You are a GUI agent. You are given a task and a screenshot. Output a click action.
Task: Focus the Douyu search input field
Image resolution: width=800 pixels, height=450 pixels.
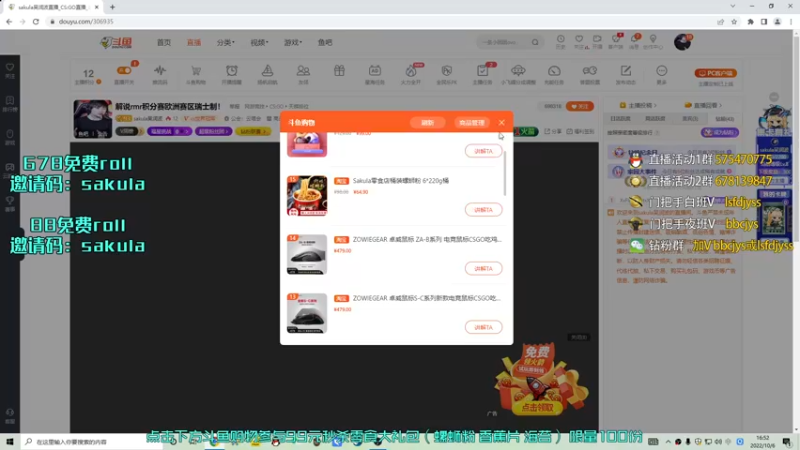click(x=503, y=42)
